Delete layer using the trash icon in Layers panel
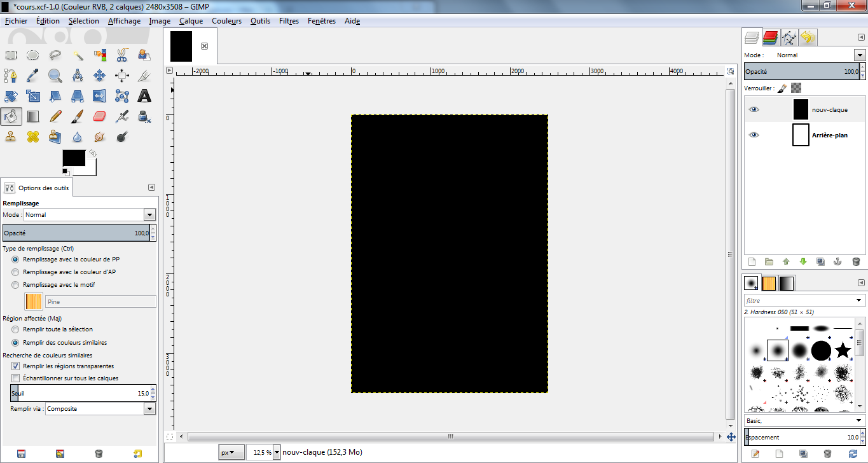This screenshot has width=868, height=463. click(856, 261)
